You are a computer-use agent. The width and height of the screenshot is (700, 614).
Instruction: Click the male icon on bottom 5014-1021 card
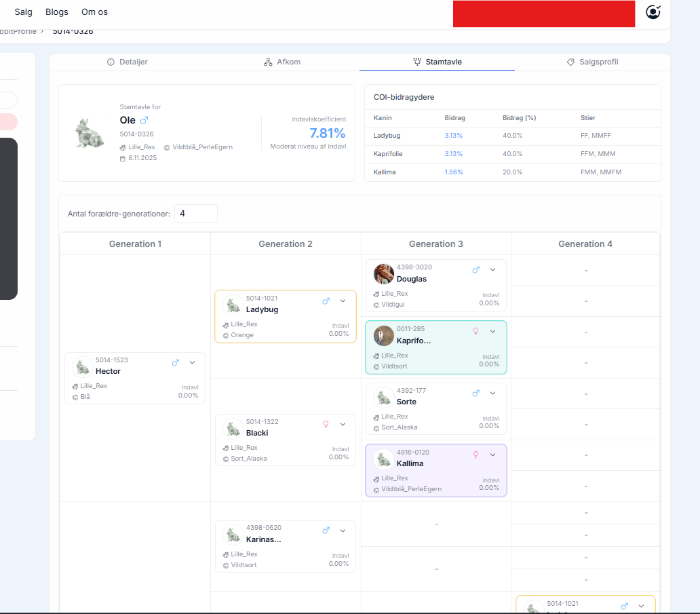coord(624,607)
